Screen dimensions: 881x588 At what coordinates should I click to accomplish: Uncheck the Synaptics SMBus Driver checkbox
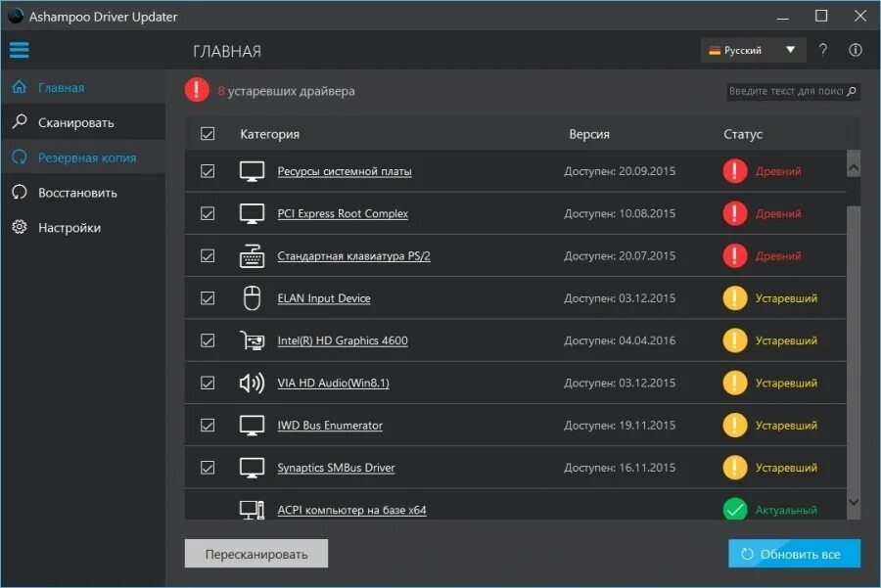coord(208,468)
